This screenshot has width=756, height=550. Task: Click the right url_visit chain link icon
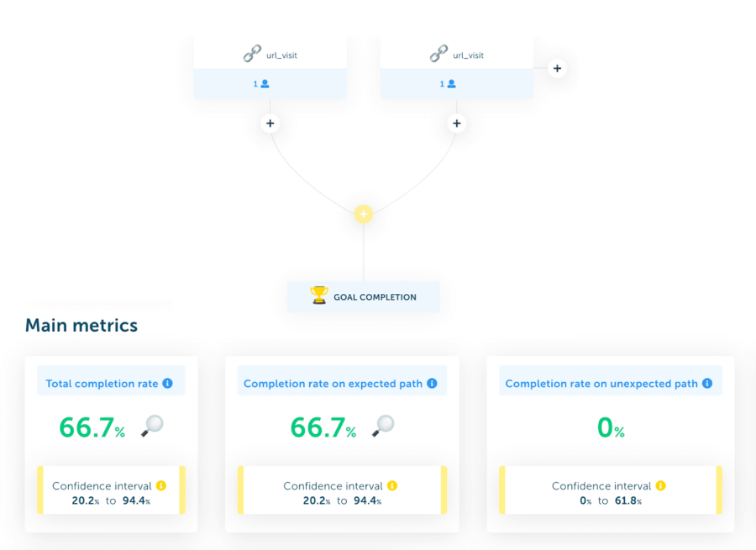coord(438,54)
